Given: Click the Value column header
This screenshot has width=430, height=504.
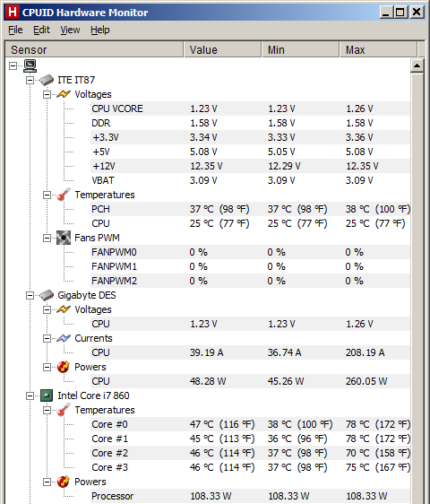Looking at the screenshot, I should (x=222, y=50).
